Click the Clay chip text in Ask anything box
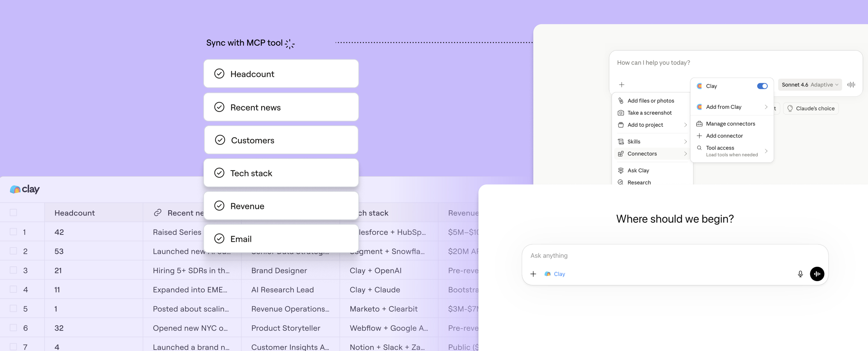 pyautogui.click(x=560, y=274)
